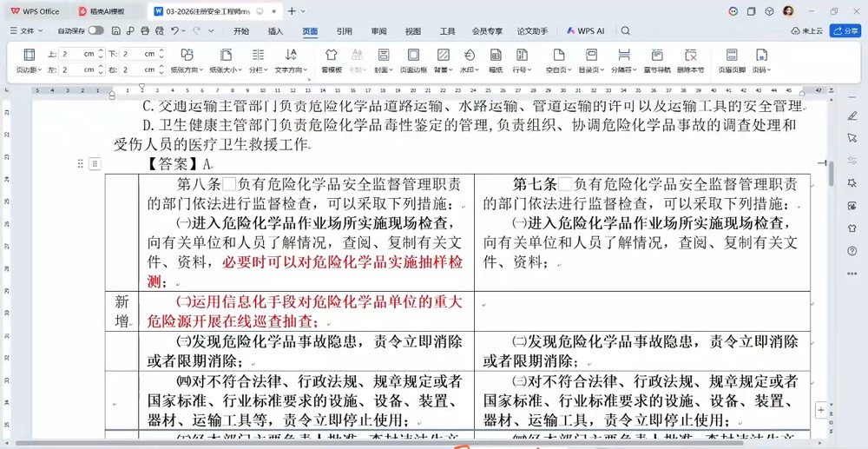The width and height of the screenshot is (868, 449).
Task: Switch to the WPS Office home tab
Action: 36,11
